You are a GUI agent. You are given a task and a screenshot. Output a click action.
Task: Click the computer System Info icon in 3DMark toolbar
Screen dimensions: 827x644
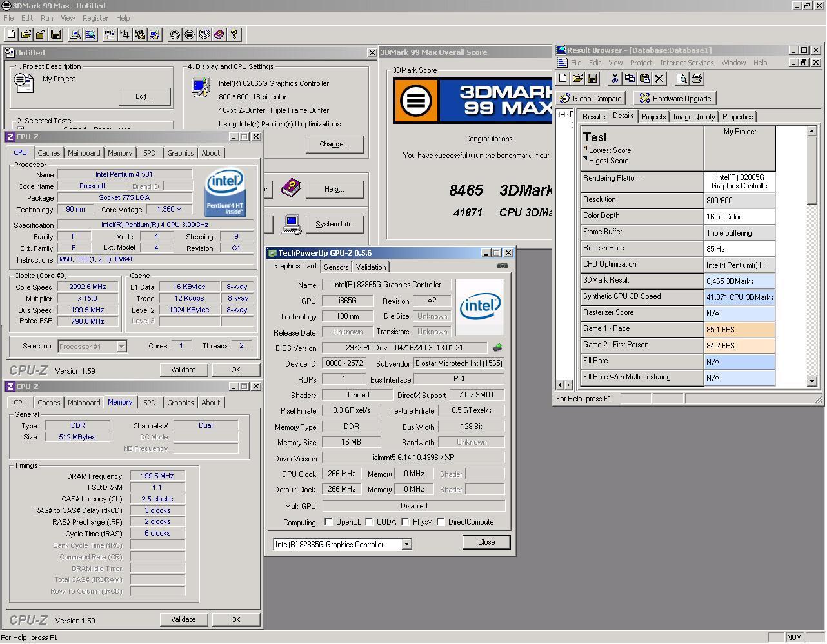75,35
